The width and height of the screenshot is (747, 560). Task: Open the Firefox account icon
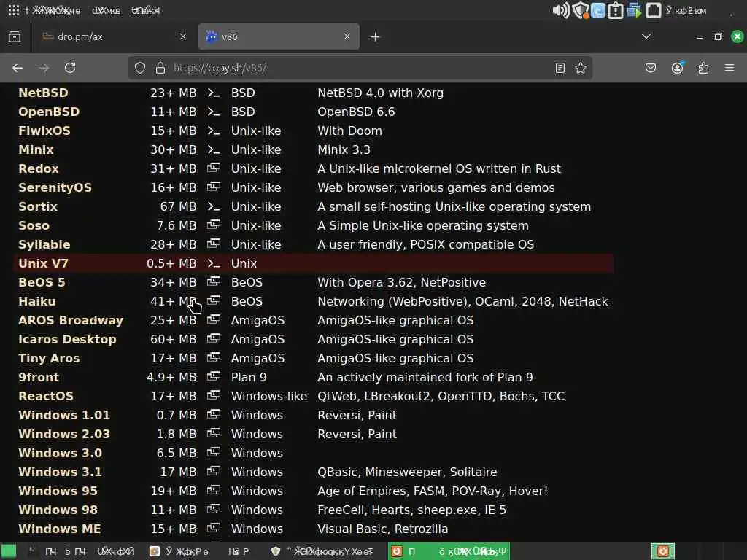tap(677, 68)
